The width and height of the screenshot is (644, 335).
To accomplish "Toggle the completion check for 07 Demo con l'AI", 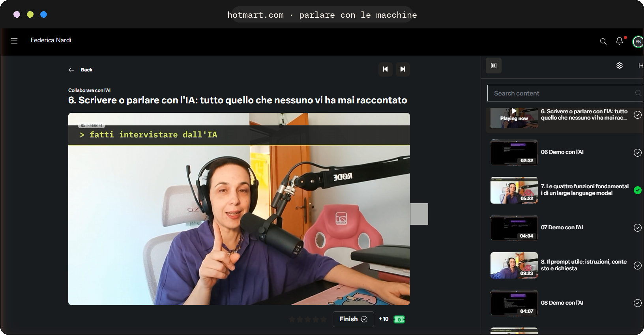I will (638, 228).
